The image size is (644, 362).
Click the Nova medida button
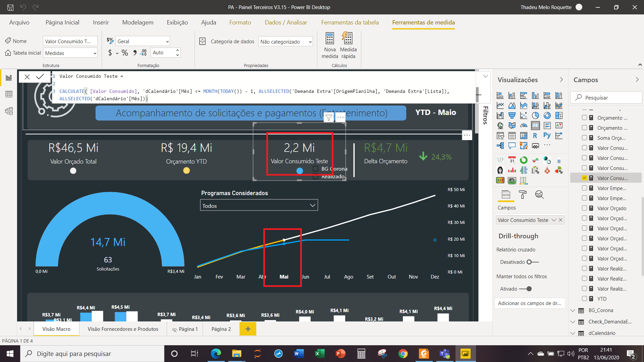tap(330, 46)
